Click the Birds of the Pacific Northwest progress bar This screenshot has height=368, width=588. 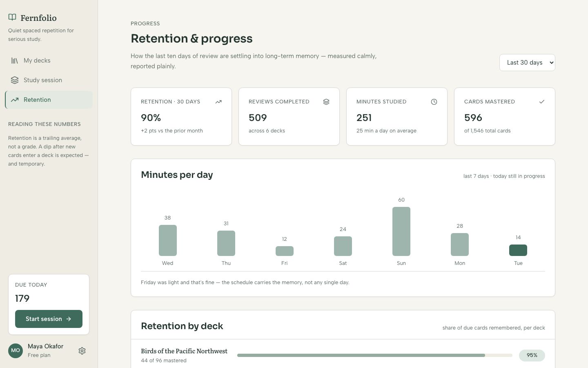click(374, 355)
